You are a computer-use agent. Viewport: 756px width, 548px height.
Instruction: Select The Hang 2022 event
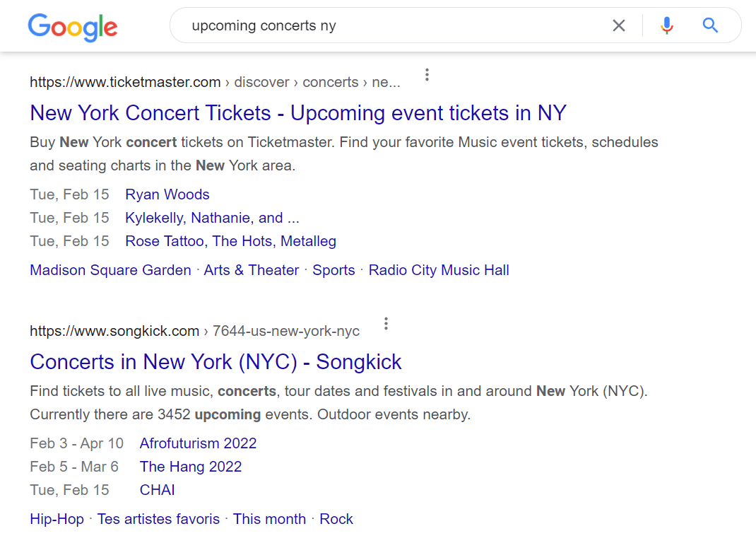(191, 467)
